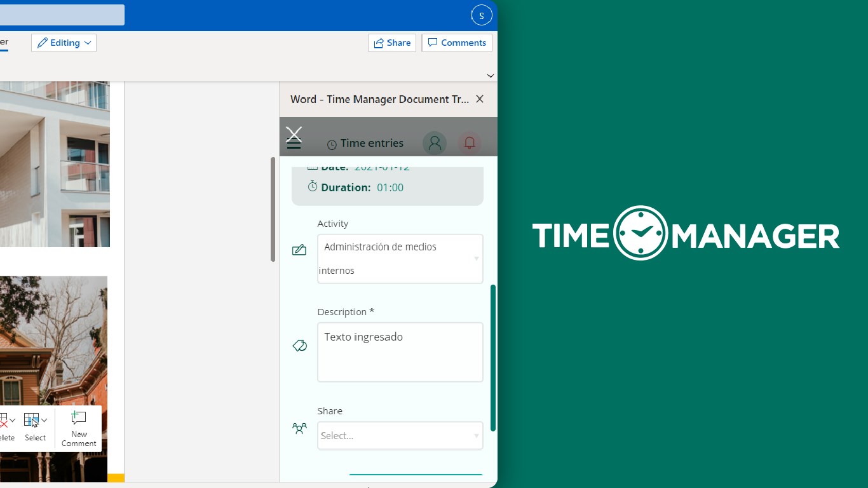Click the Duration stopwatch icon
The height and width of the screenshot is (488, 868).
312,186
